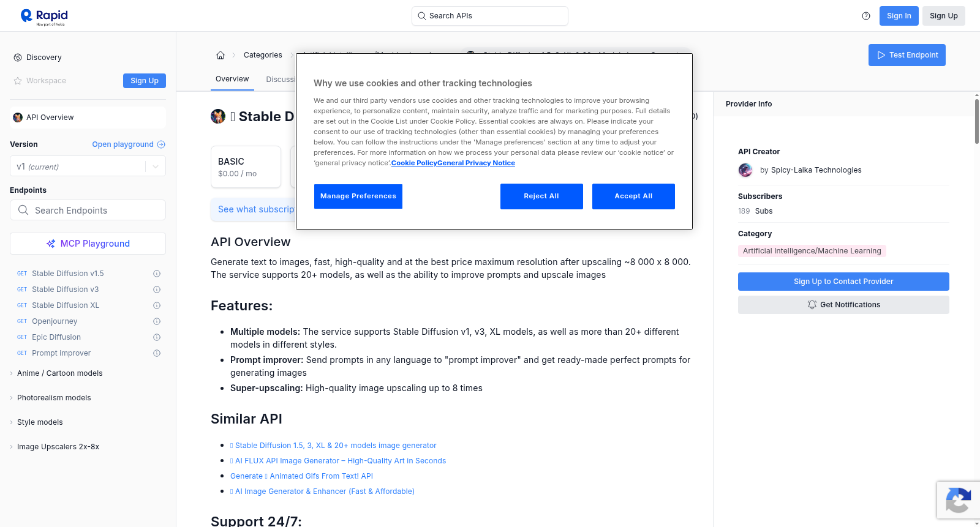Select Discovery in the sidebar
Viewport: 980px width, 527px height.
44,58
